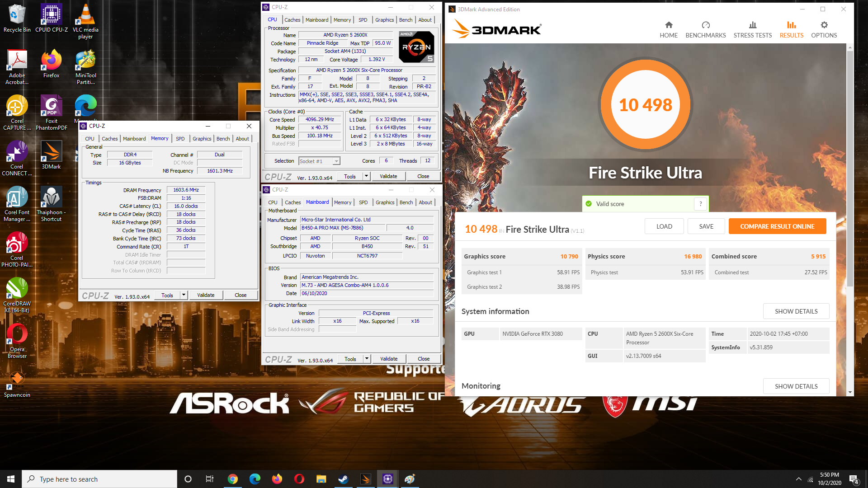Open CorelDRAW X8 desktop shortcut
The width and height of the screenshot is (868, 488).
pyautogui.click(x=17, y=295)
